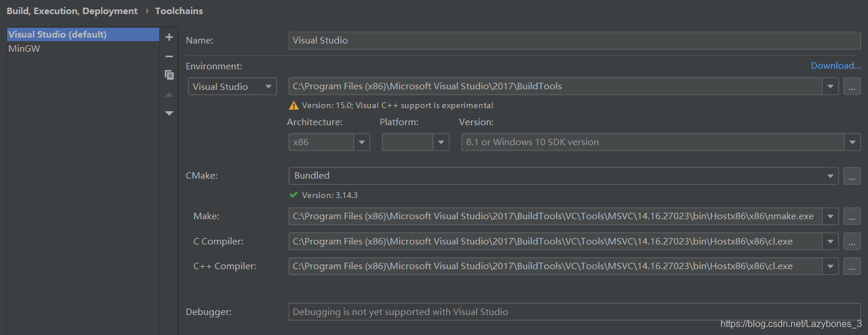868x335 pixels.
Task: Browse for CMake executable
Action: [x=852, y=176]
